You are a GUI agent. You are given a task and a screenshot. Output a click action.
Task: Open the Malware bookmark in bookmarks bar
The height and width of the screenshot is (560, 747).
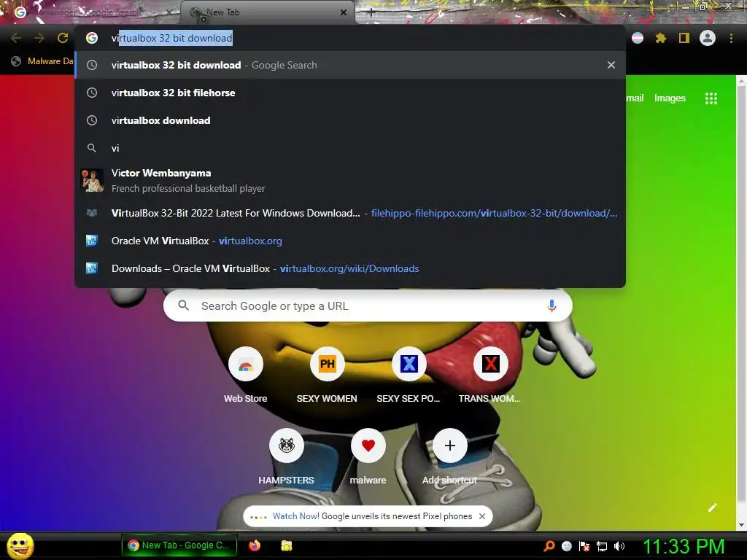point(42,61)
